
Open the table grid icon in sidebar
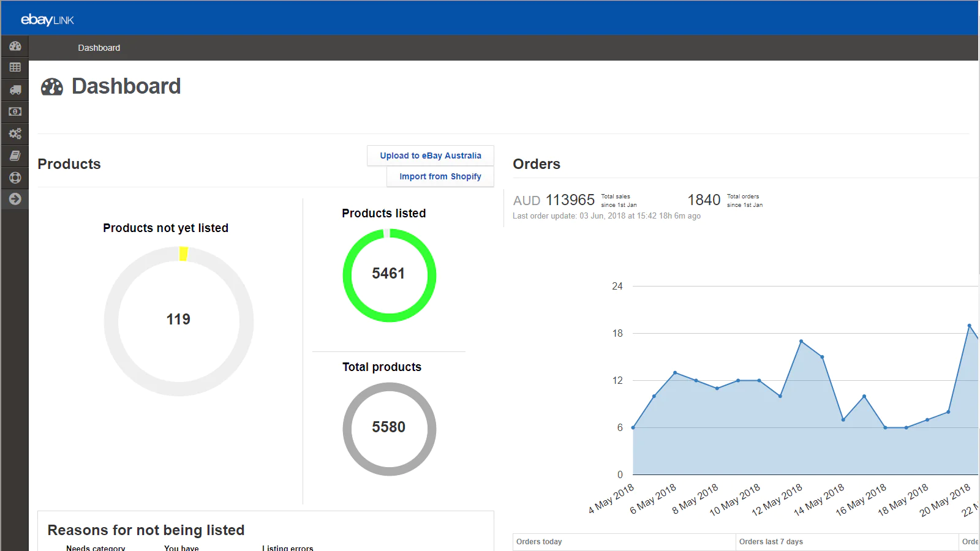point(15,67)
